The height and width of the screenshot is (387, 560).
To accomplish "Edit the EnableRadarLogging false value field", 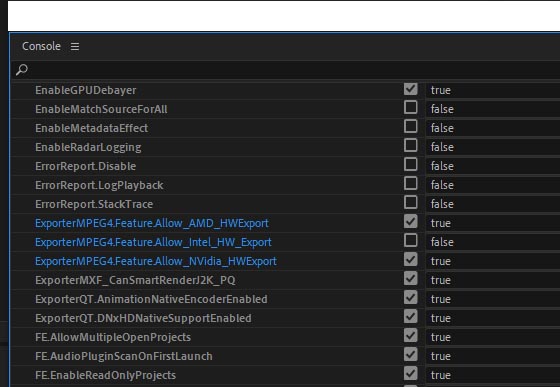I will click(493, 147).
